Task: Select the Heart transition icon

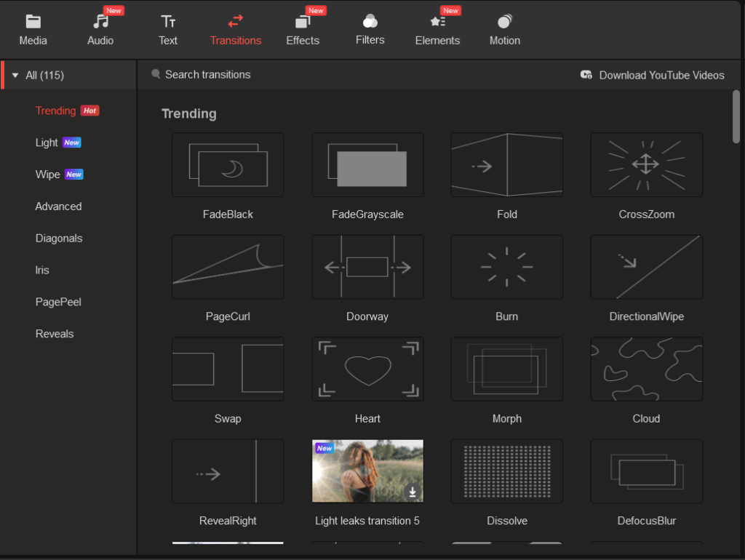Action: [367, 369]
